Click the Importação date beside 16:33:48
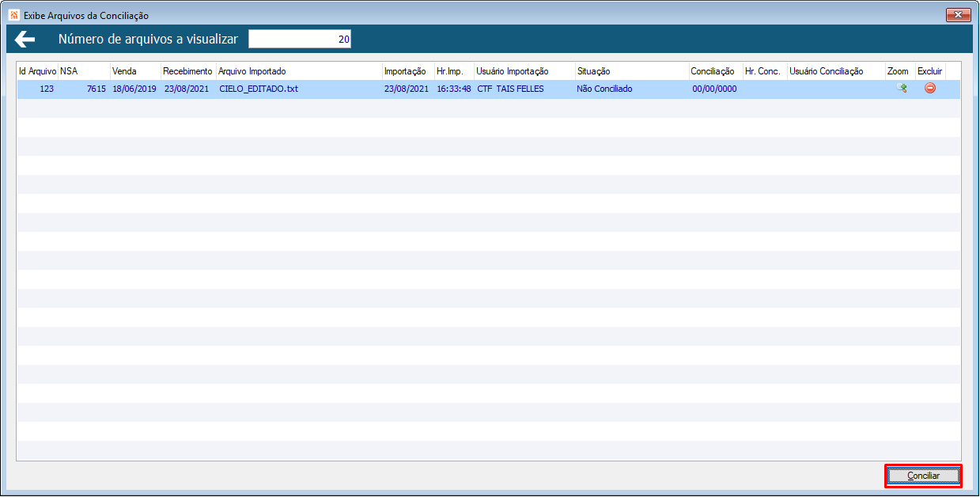The image size is (980, 497). coord(407,89)
